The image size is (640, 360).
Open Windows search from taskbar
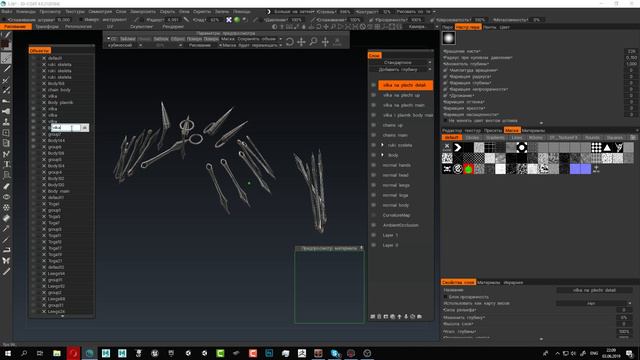coord(24,353)
